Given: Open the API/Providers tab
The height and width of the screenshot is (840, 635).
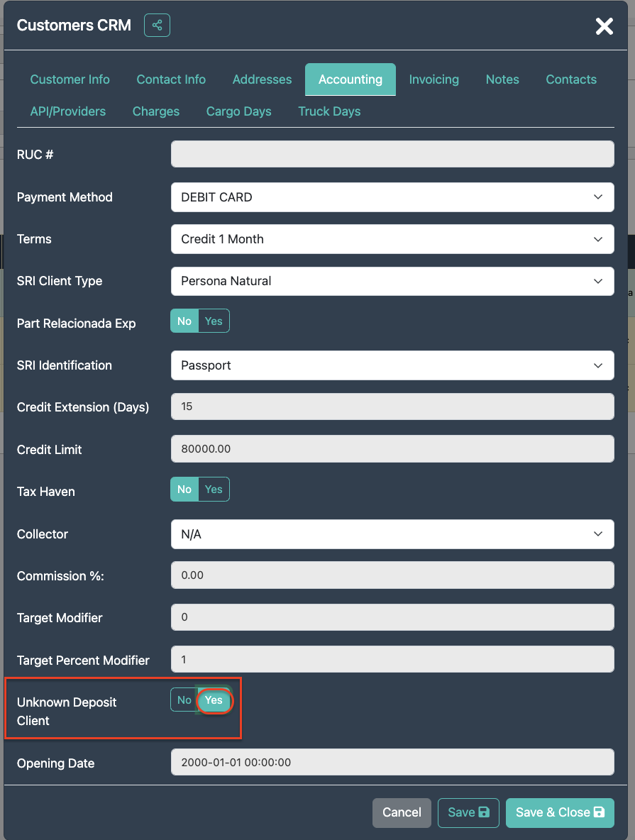Looking at the screenshot, I should tap(67, 111).
